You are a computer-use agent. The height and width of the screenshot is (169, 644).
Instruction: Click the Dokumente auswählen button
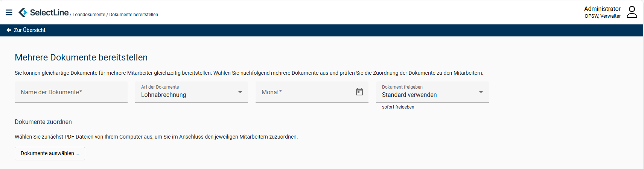pyautogui.click(x=50, y=153)
